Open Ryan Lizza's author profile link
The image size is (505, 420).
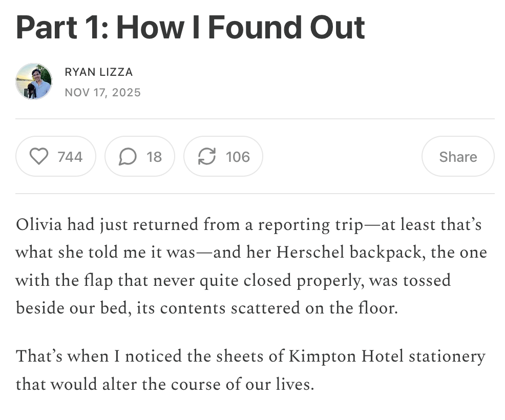coord(98,72)
